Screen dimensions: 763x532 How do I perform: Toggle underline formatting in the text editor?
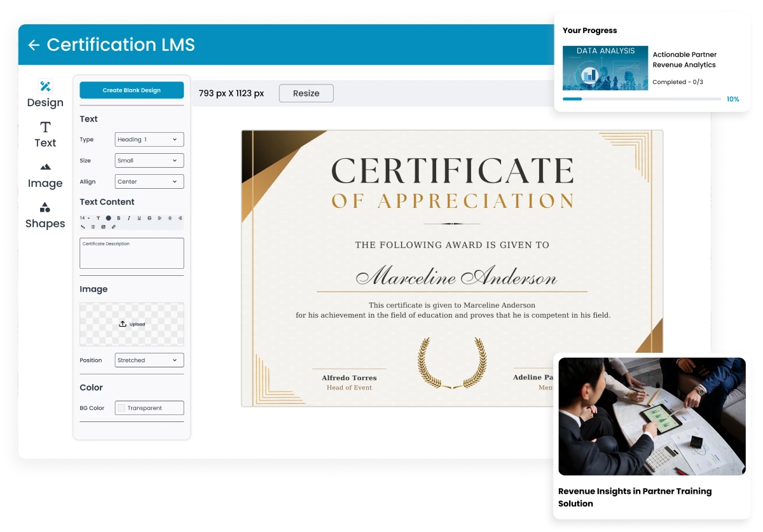pyautogui.click(x=139, y=218)
